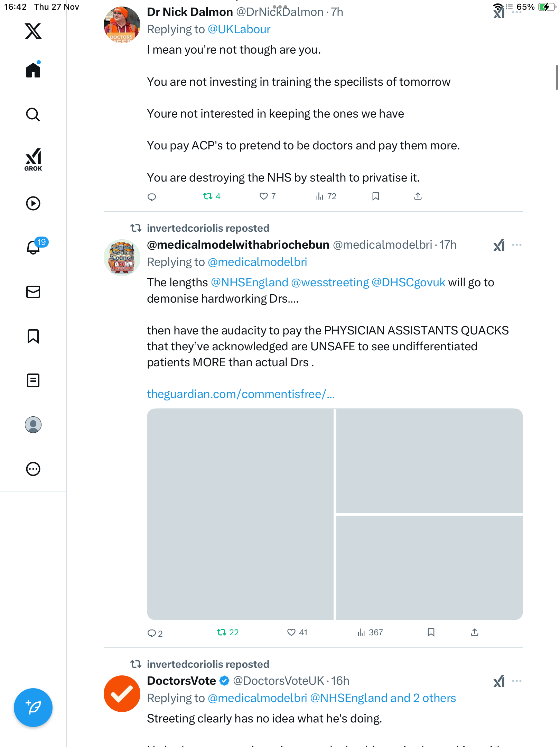Open Bookmarks from the sidebar
Viewport: 560px width, 747px height.
pyautogui.click(x=33, y=336)
